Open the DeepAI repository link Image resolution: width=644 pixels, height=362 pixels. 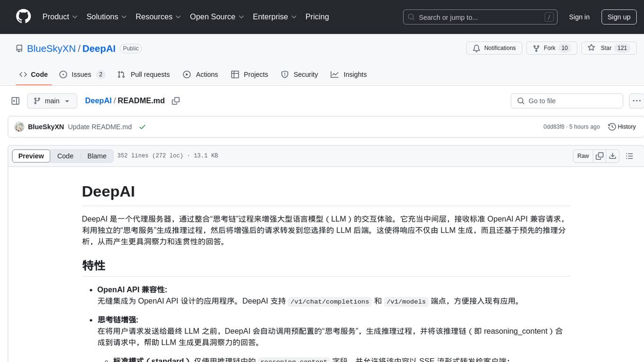99,48
